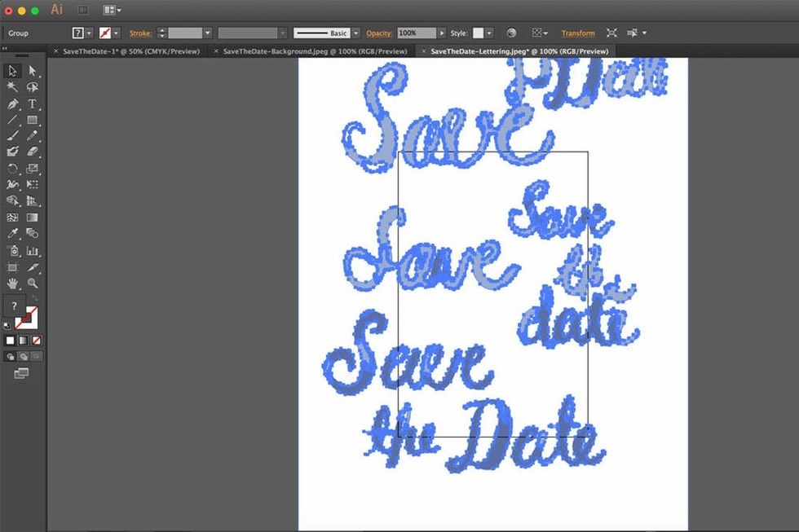Expand the Basic brush definition dropdown
The height and width of the screenshot is (532, 799).
pos(356,33)
